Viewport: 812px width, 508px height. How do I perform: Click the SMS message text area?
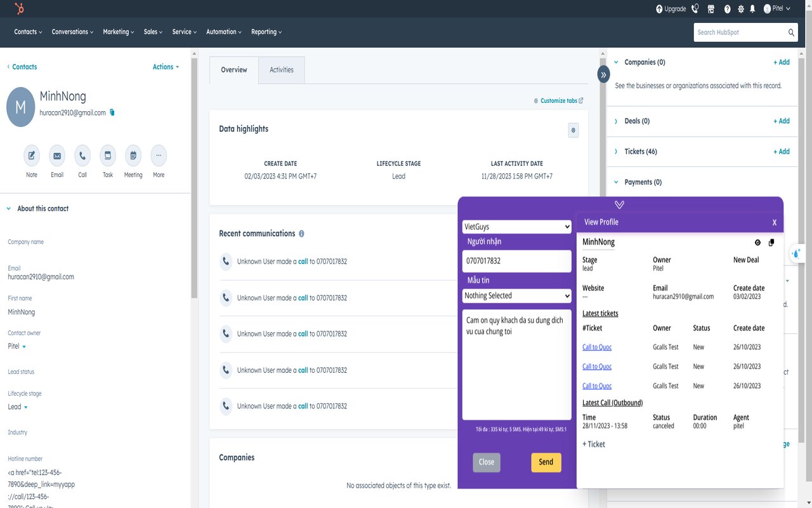coord(517,364)
